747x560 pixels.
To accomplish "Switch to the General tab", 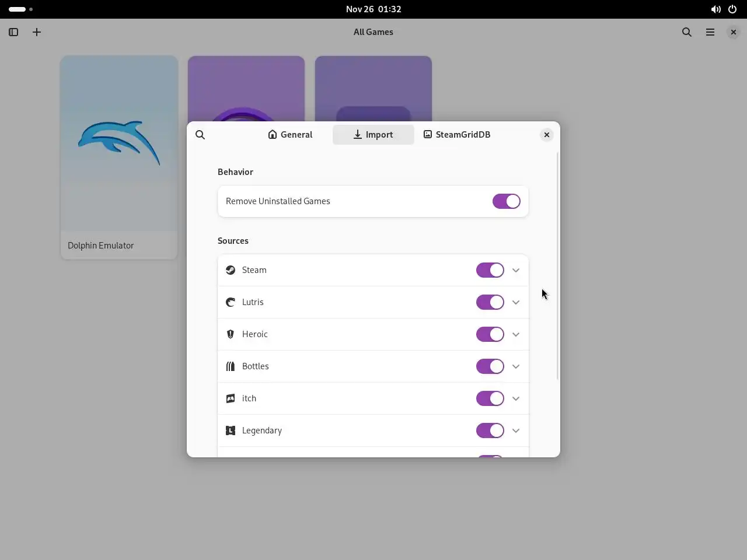I will click(x=290, y=135).
